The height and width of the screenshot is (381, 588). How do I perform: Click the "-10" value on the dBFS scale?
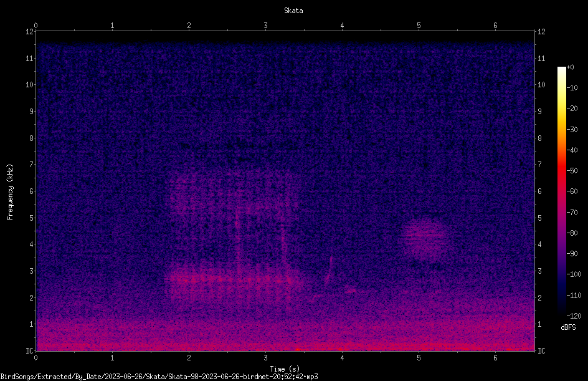572,88
